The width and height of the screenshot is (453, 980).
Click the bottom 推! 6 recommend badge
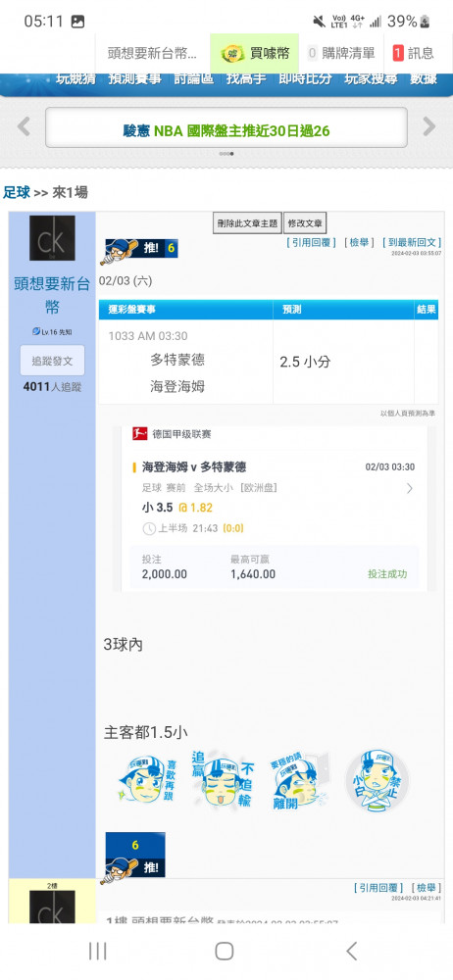click(x=134, y=857)
